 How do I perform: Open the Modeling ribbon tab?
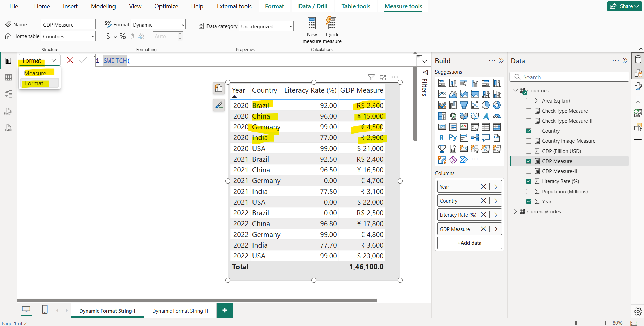point(103,6)
